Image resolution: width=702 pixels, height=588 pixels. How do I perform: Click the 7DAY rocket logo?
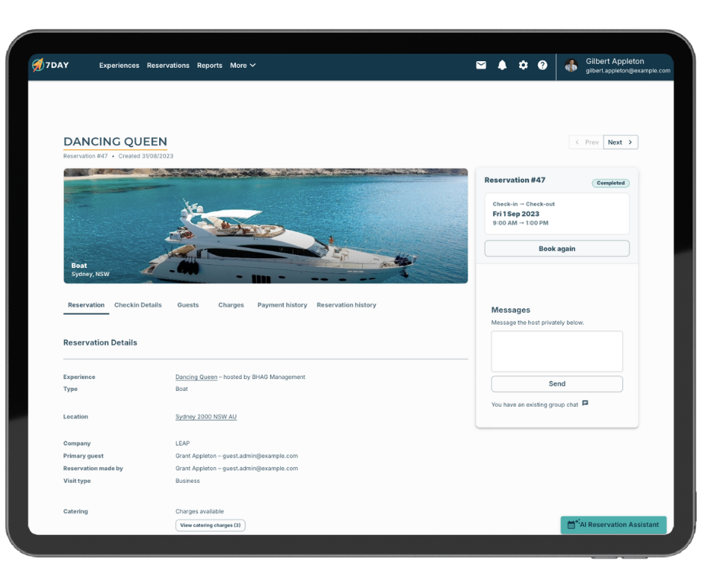[x=38, y=65]
